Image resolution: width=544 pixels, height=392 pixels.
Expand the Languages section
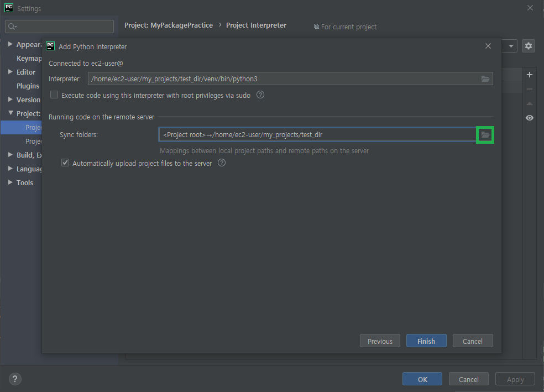[x=11, y=169]
